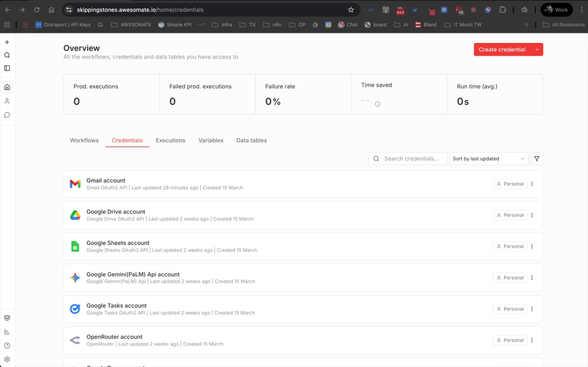Expand hidden bookmarks via the double chevron
588x367 pixels.
pos(526,24)
